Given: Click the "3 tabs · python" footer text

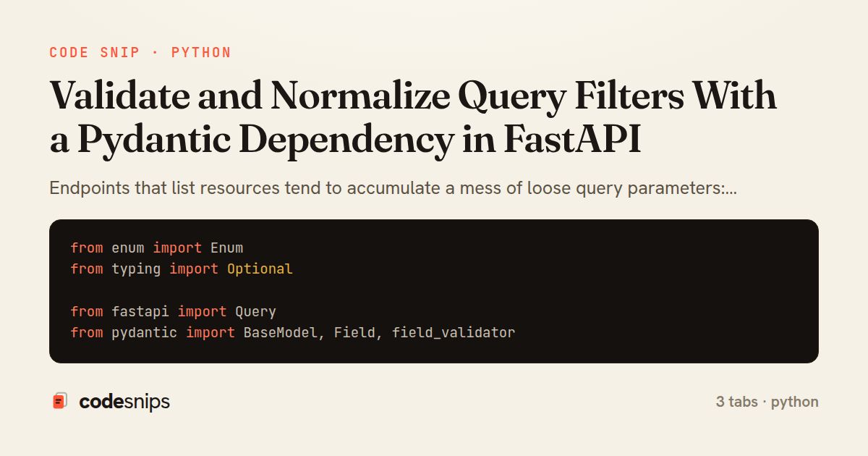Looking at the screenshot, I should click(x=767, y=402).
